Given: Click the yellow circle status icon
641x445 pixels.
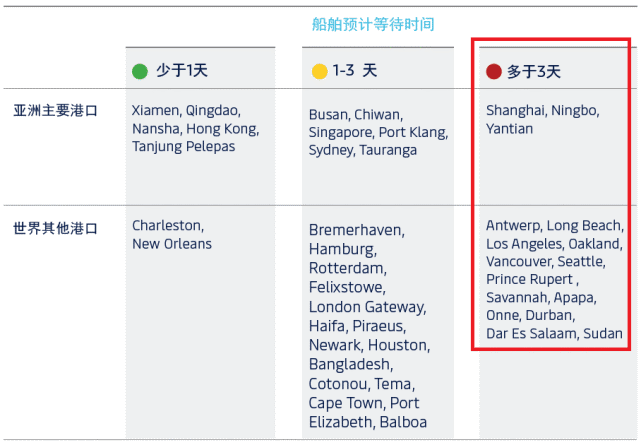Looking at the screenshot, I should 320,72.
